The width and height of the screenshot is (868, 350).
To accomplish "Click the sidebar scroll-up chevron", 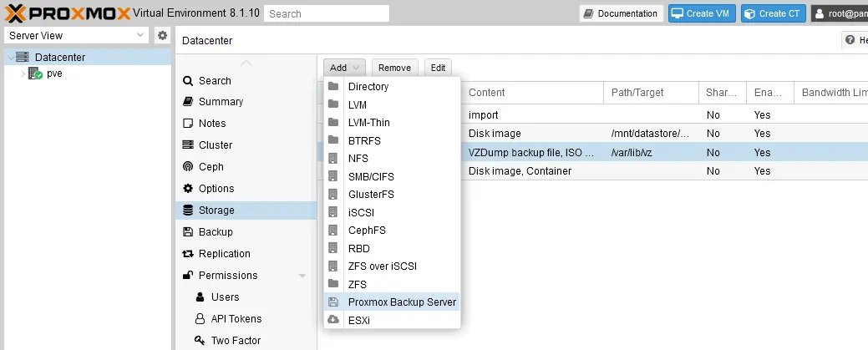I will (246, 63).
